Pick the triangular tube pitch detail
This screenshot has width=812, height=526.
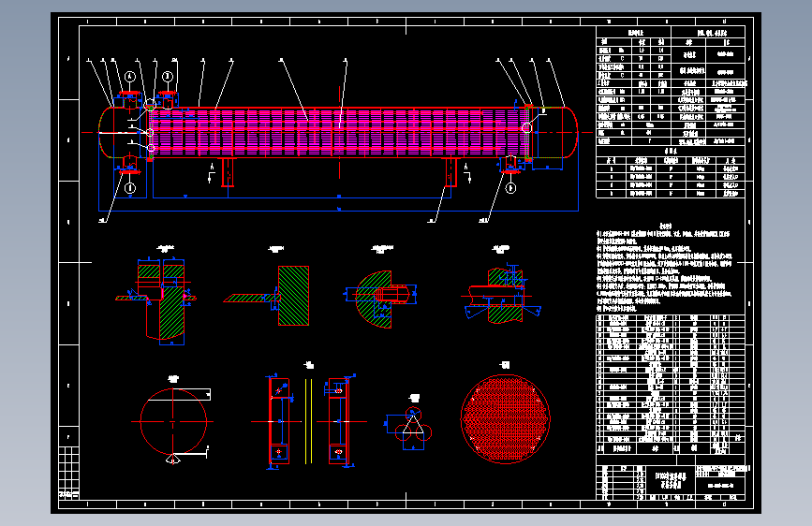(409, 428)
